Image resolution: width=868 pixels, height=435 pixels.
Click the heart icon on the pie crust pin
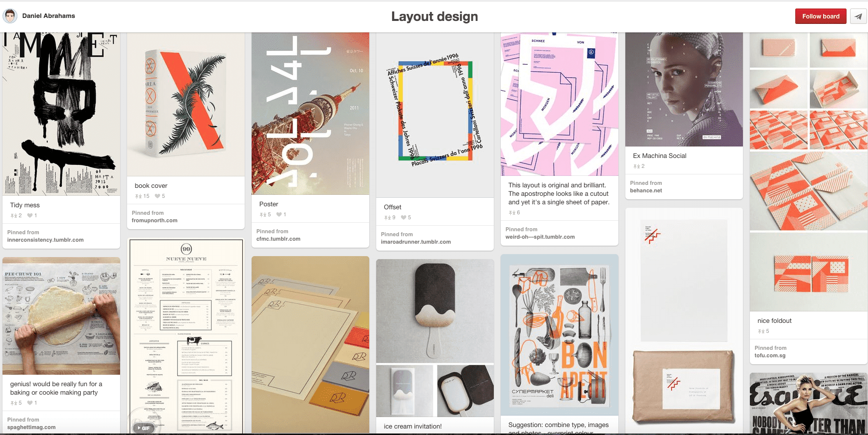pyautogui.click(x=30, y=403)
